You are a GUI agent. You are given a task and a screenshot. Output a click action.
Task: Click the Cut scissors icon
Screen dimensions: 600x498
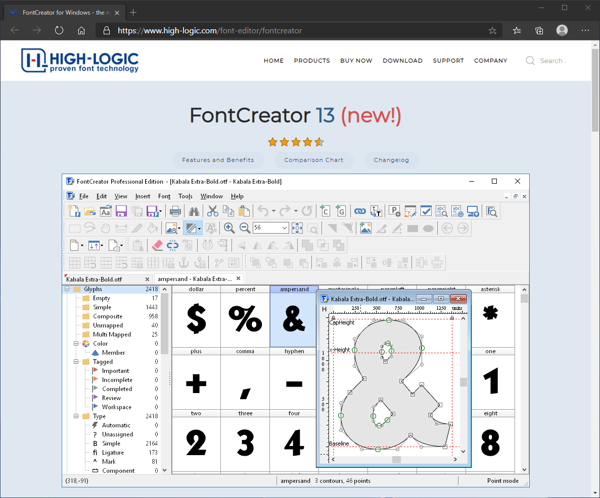(212, 211)
